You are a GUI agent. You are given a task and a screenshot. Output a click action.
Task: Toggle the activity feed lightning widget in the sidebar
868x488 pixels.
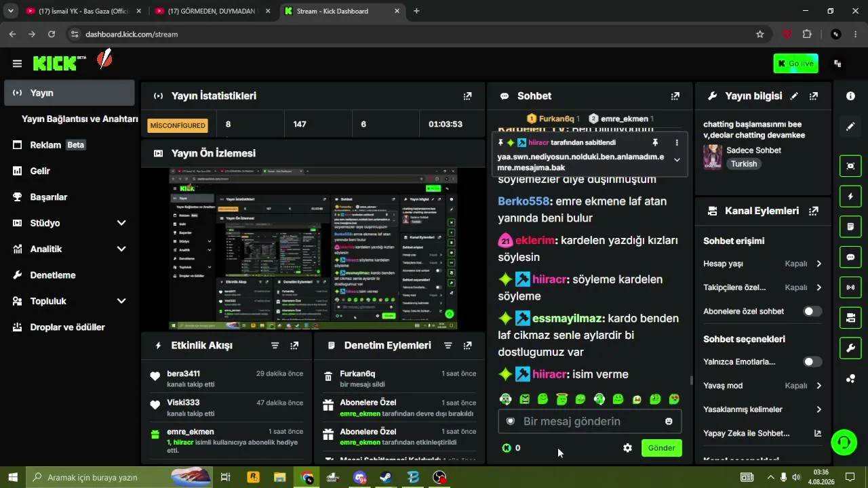[x=850, y=197]
